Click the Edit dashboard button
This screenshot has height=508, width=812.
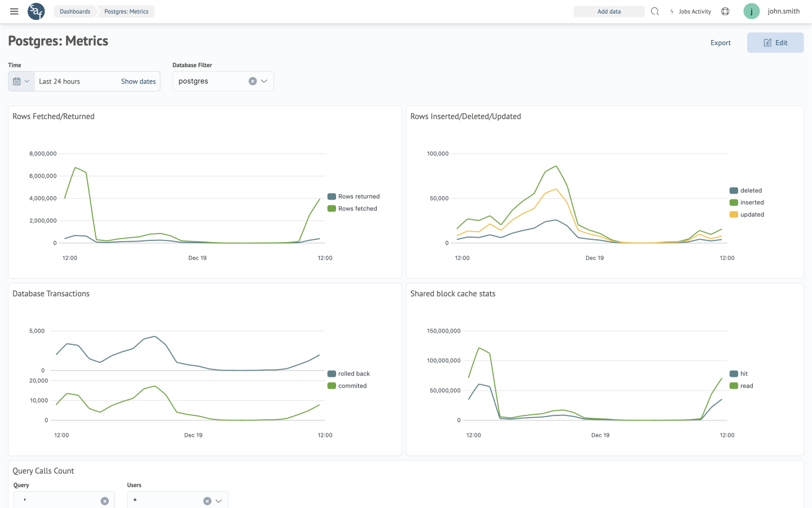(775, 43)
